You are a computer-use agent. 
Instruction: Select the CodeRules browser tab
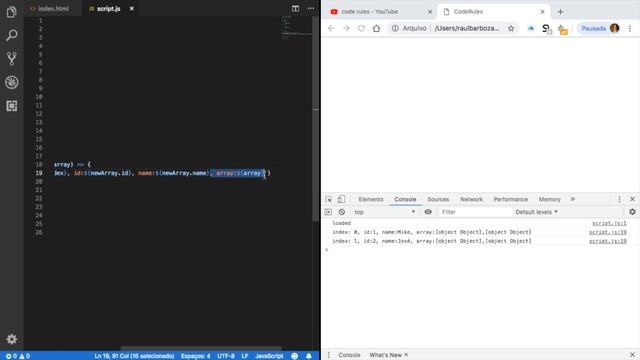coord(468,12)
